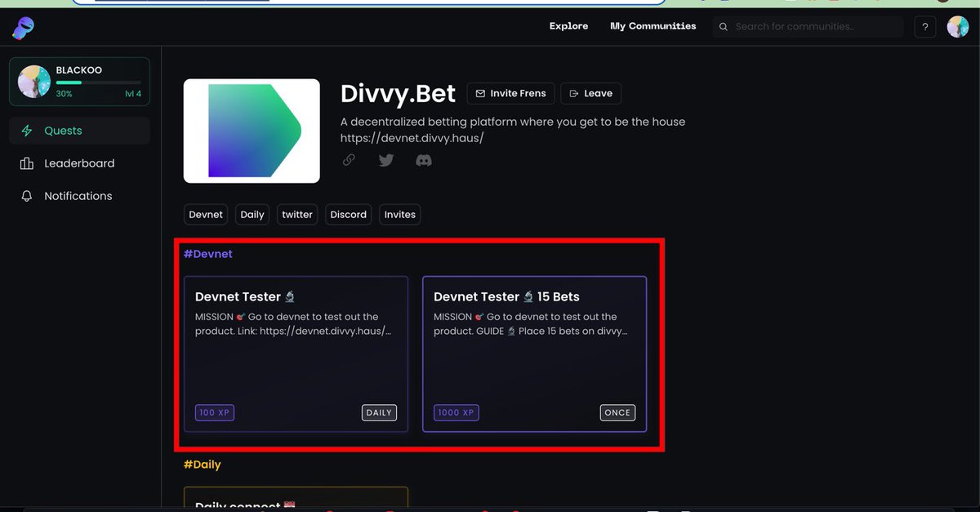This screenshot has height=512, width=980.
Task: Open the community Discord icon
Action: [424, 160]
